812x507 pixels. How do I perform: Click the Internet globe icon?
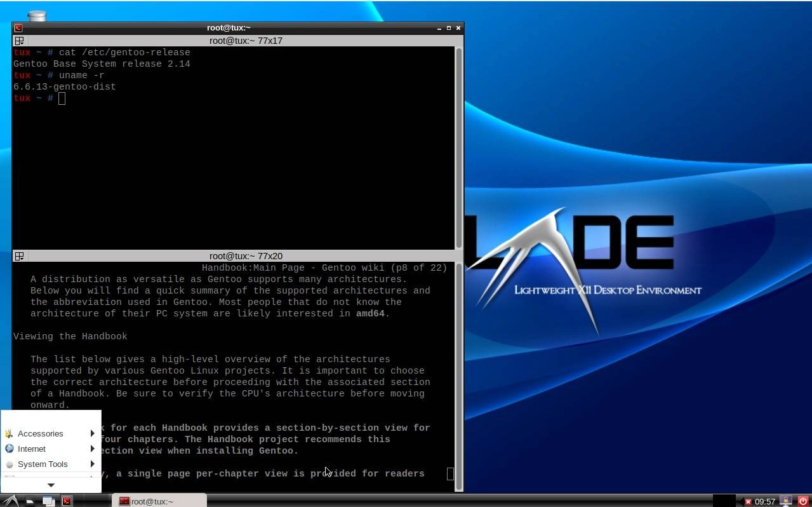click(x=9, y=449)
